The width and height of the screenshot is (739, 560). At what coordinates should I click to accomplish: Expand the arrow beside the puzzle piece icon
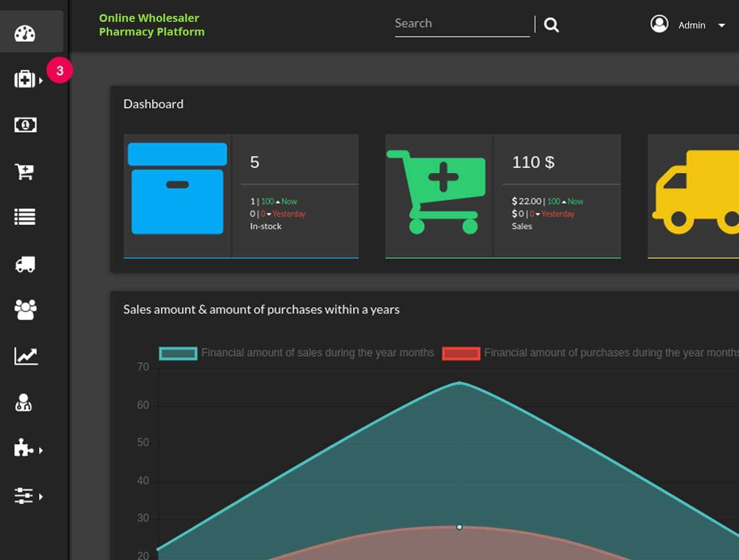[41, 450]
